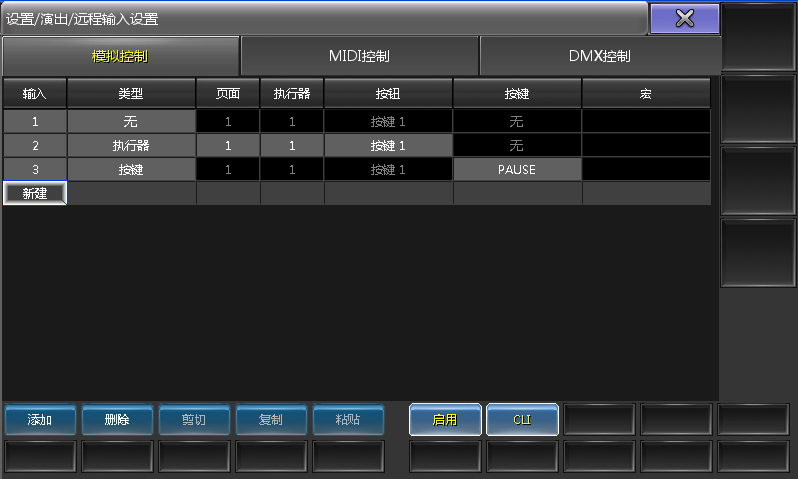This screenshot has width=798, height=479.
Task: Click the 宏 macro column header
Action: (x=646, y=94)
